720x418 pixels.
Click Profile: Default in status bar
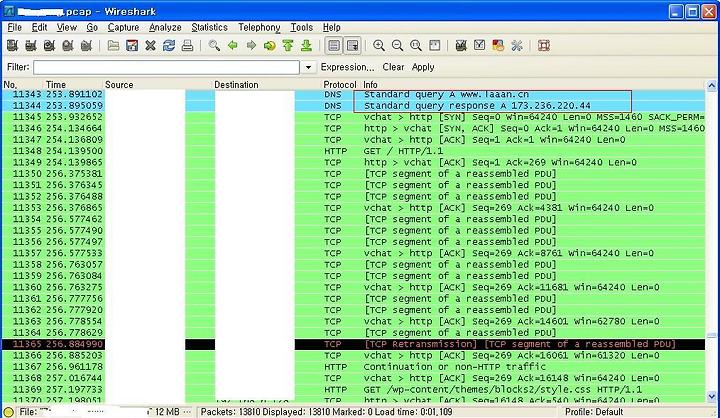click(594, 412)
